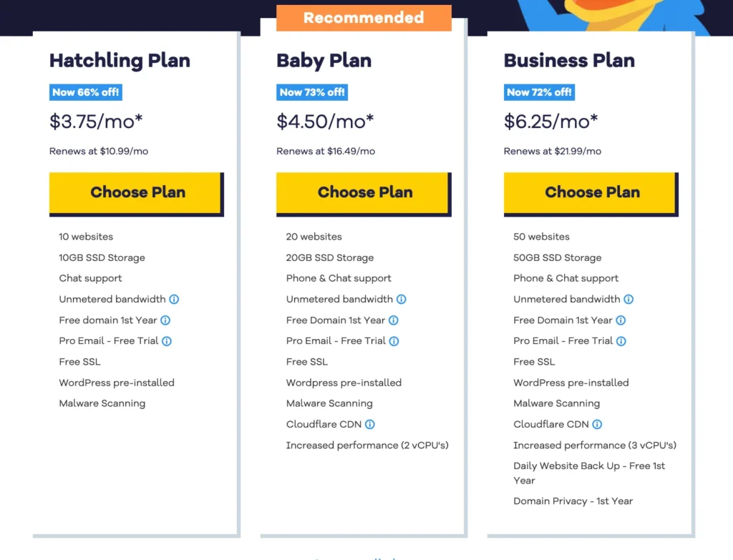Choose the Hatchling Plan
Viewport: 733px width, 560px height.
click(136, 192)
